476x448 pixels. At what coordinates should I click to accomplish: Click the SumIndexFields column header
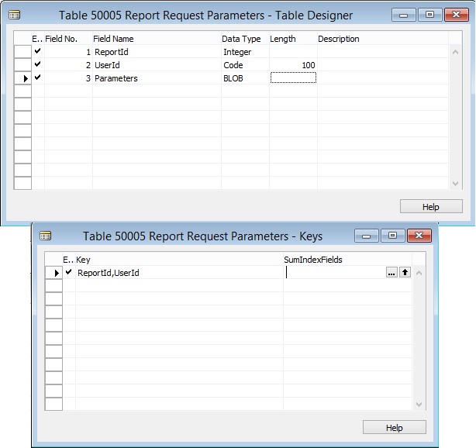point(347,260)
